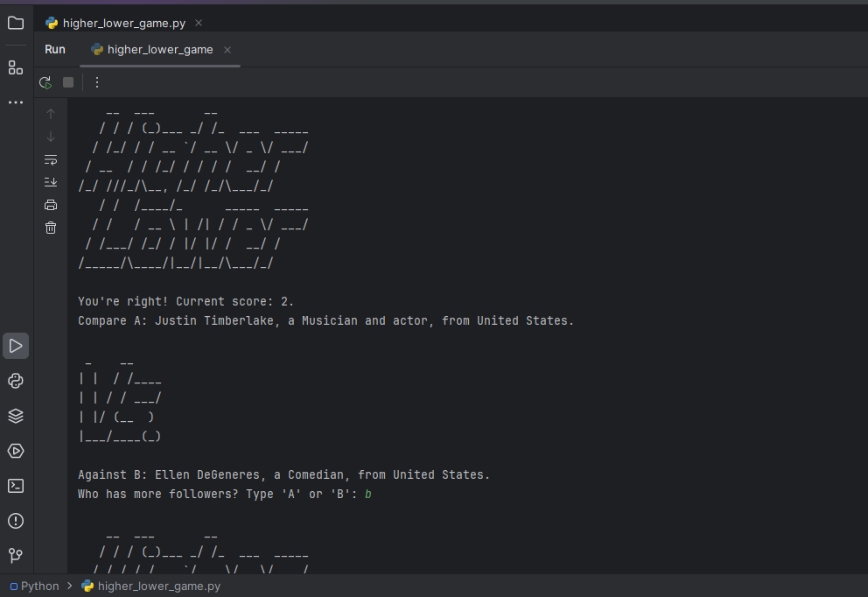Open the Structure tool window
The width and height of the screenshot is (868, 597).
coord(16,67)
